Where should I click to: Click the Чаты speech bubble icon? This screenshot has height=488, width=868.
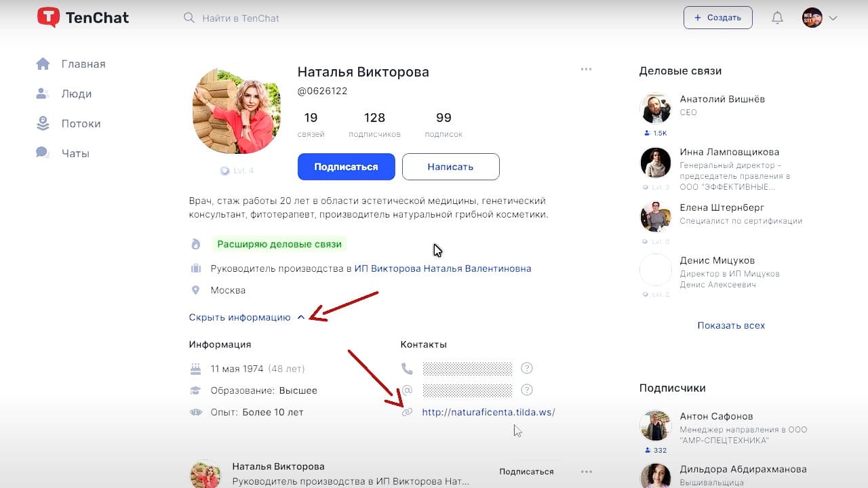coord(43,153)
